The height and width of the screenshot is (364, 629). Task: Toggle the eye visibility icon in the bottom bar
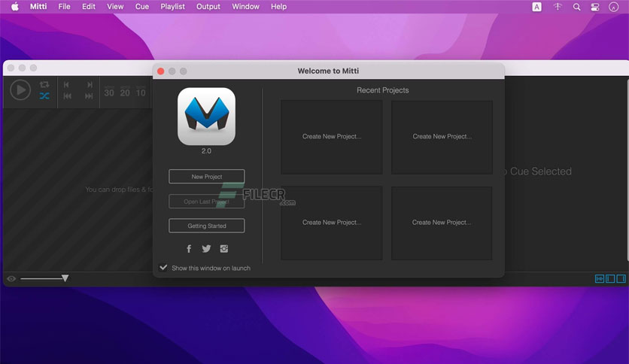pos(11,278)
